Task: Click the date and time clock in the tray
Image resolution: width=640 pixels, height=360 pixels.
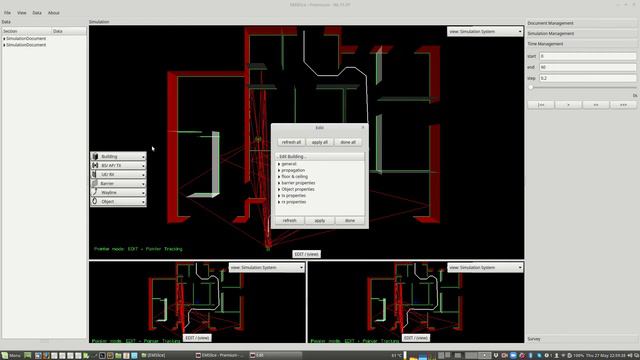Action: pyautogui.click(x=606, y=356)
